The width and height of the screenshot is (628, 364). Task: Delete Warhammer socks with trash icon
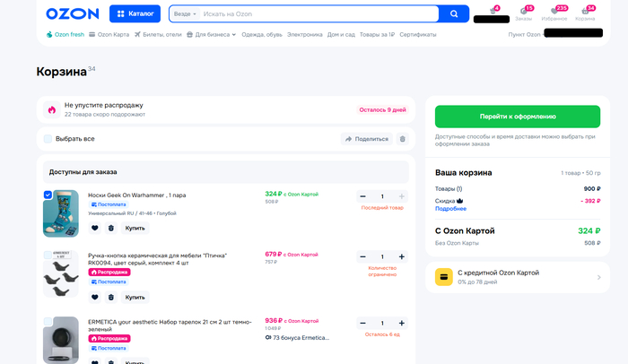pyautogui.click(x=111, y=228)
